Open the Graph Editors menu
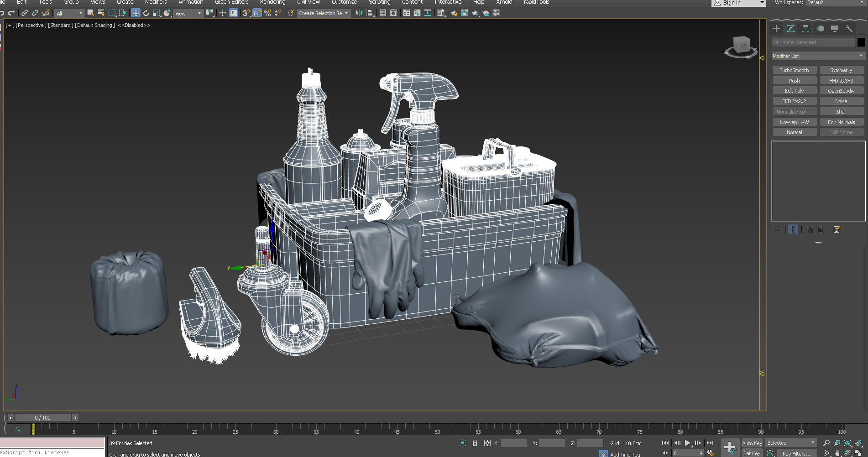Viewport: 868px width, 457px height. [231, 2]
